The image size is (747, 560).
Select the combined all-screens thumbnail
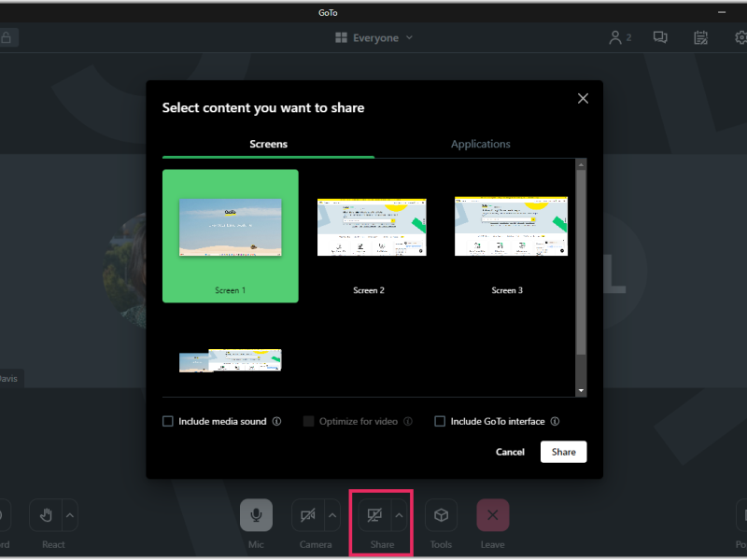point(231,360)
